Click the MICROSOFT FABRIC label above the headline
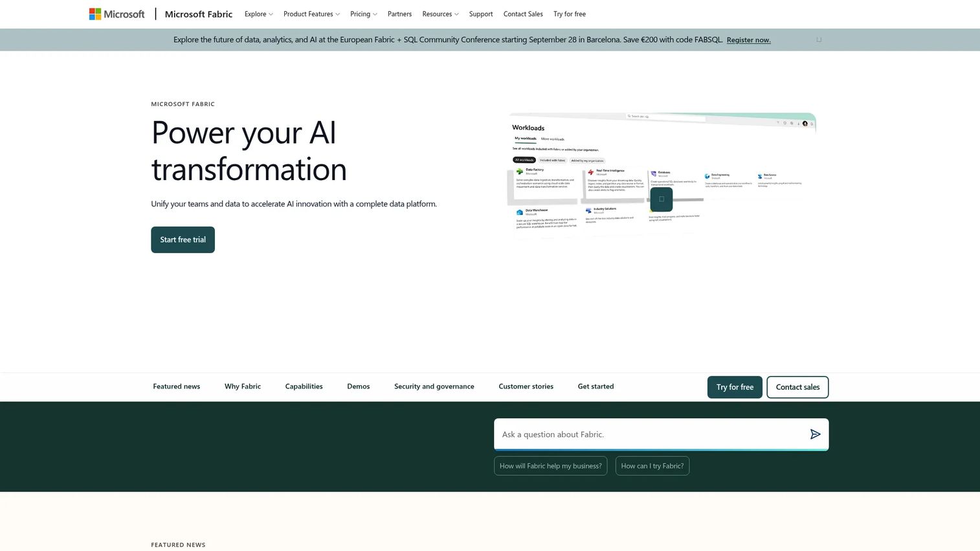The height and width of the screenshot is (551, 980). coord(183,104)
